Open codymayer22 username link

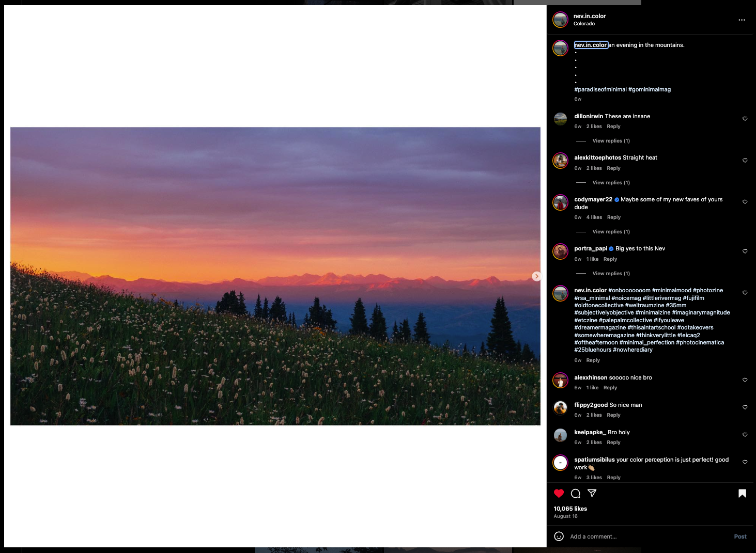[x=593, y=199]
